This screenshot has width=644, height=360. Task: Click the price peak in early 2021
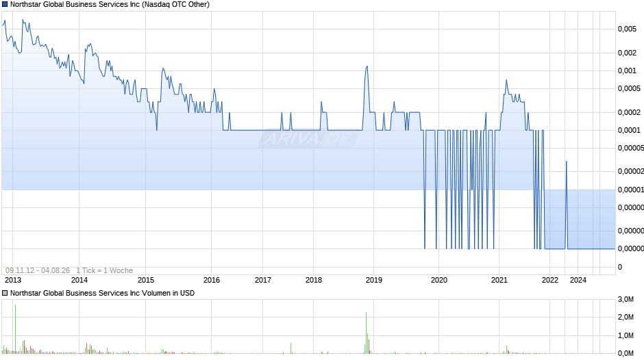[x=506, y=81]
